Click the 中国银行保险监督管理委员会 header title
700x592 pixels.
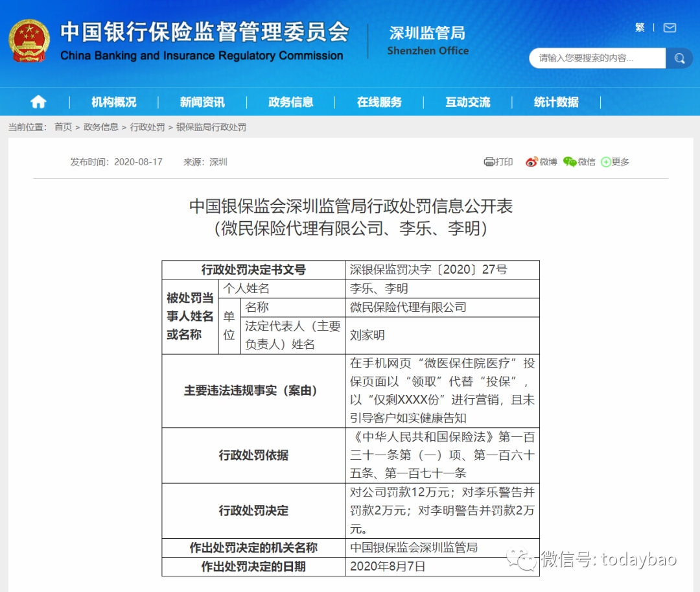205,32
